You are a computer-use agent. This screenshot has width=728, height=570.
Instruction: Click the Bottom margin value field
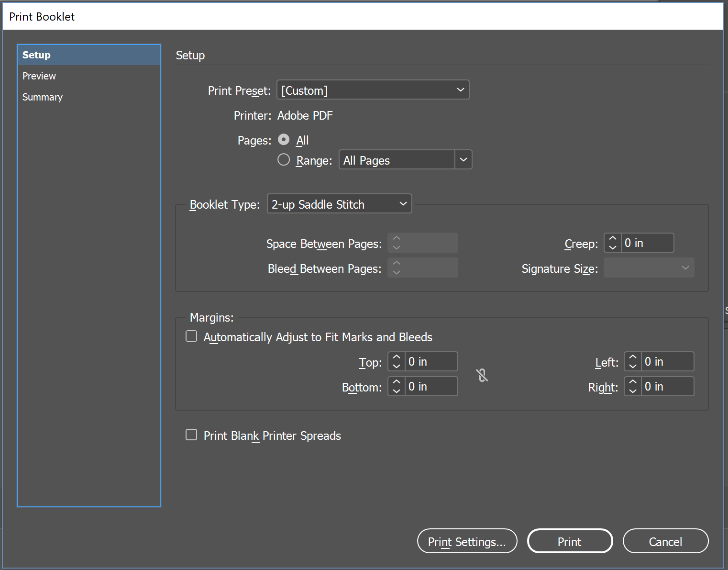click(x=431, y=386)
